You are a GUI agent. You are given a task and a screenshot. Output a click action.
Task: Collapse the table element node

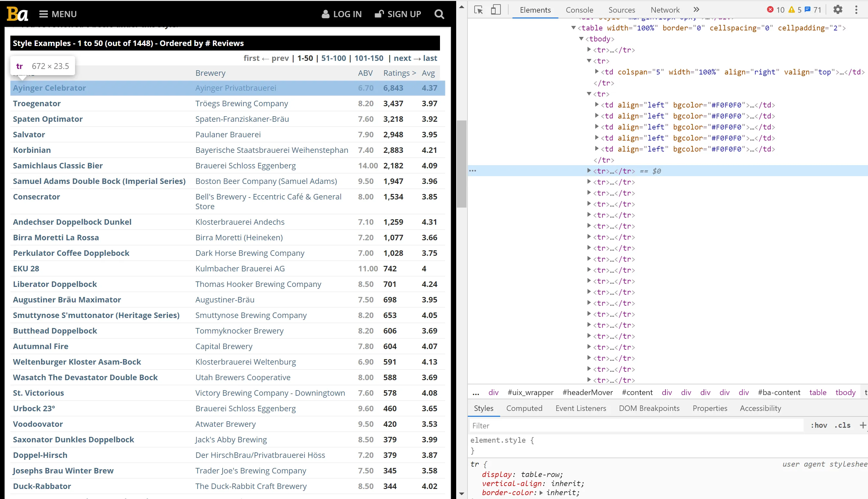tap(574, 28)
